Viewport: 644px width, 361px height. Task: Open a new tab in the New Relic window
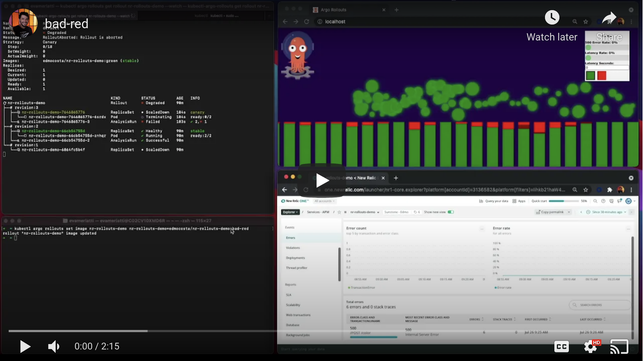point(396,178)
